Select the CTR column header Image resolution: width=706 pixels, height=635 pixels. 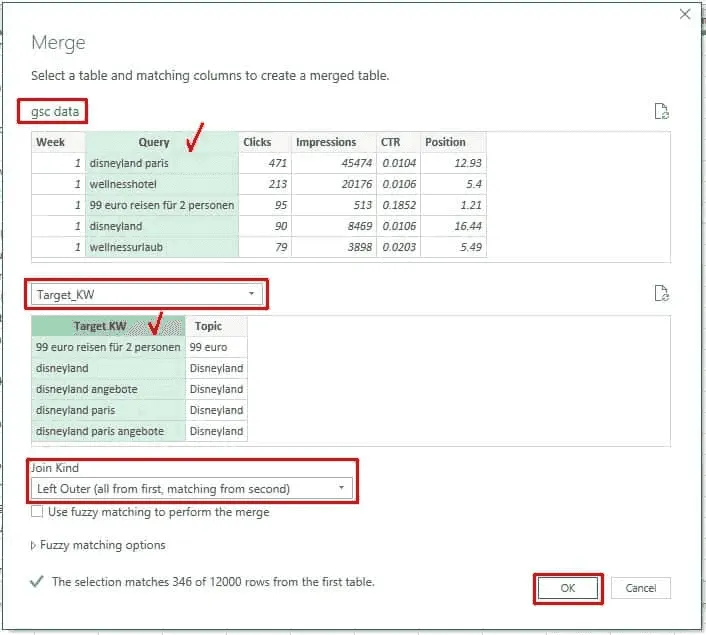390,142
